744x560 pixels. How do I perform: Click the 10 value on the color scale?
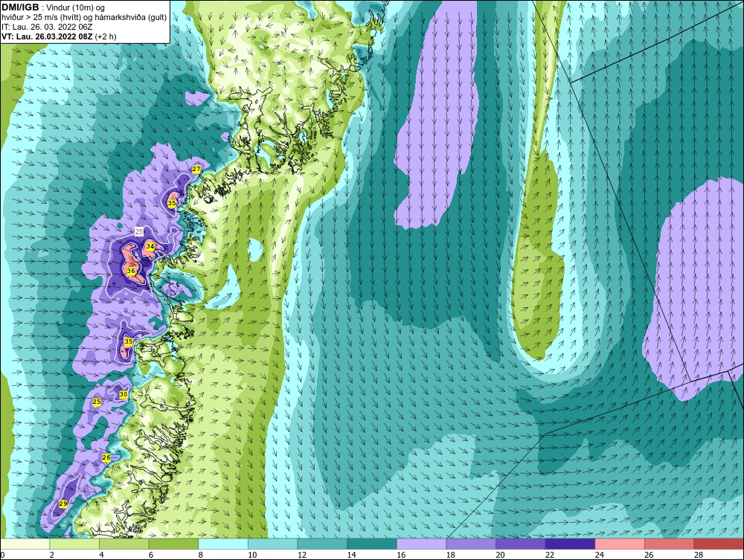pos(252,555)
